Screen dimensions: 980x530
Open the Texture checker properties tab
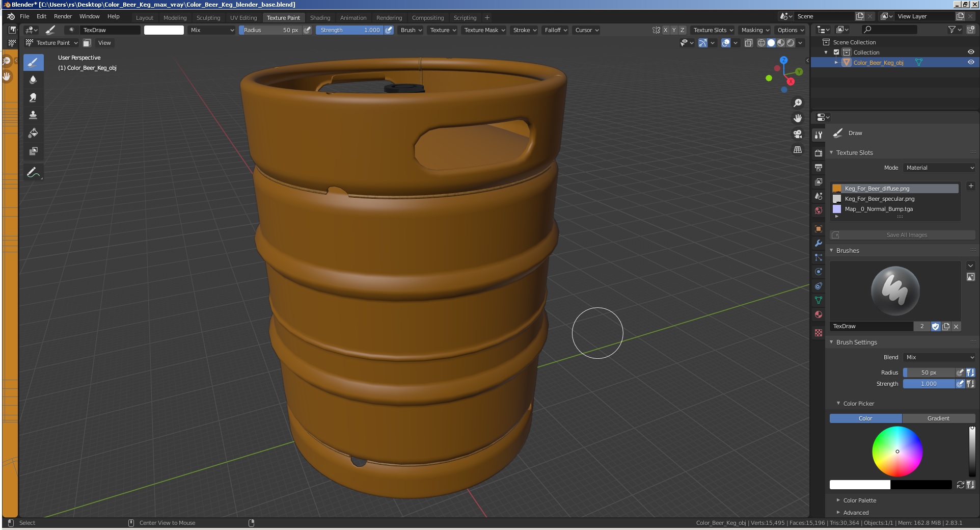click(819, 333)
